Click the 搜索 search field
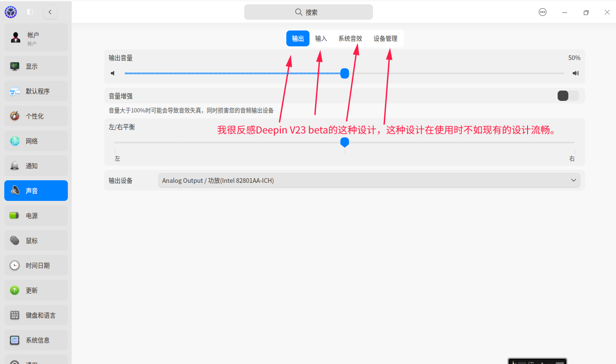 pos(309,12)
